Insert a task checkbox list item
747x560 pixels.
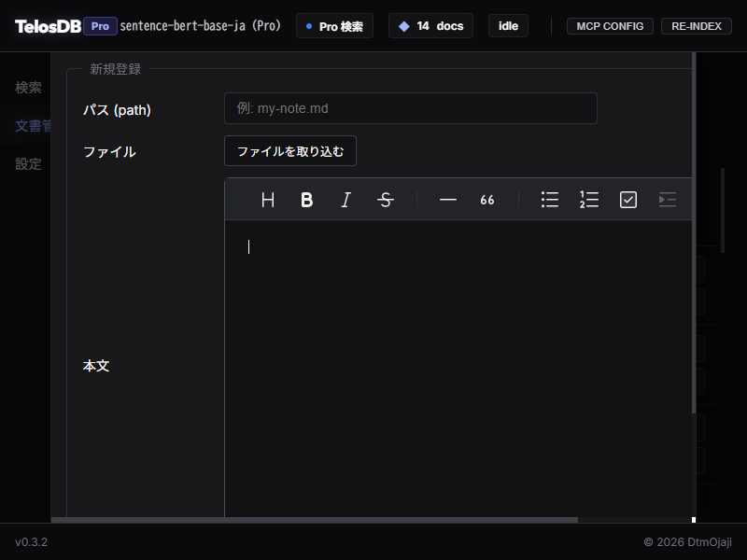(628, 200)
